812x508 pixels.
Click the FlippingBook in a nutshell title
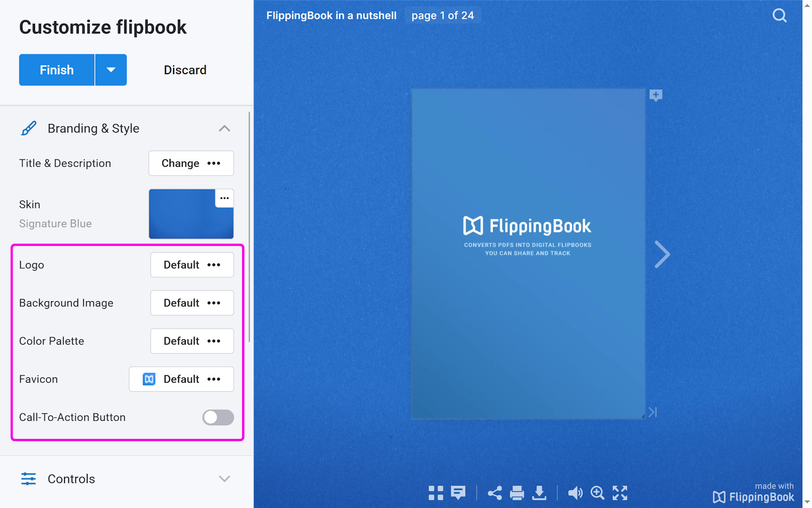[331, 16]
